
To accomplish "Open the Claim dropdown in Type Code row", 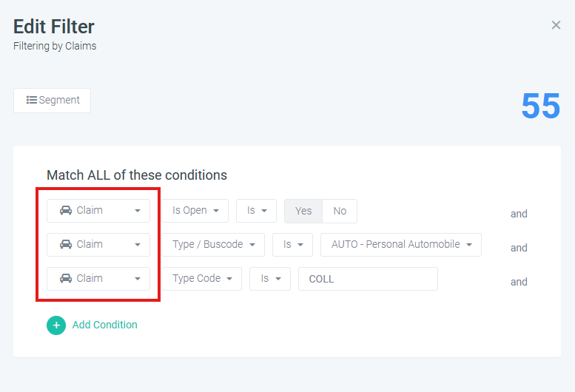I will point(98,279).
